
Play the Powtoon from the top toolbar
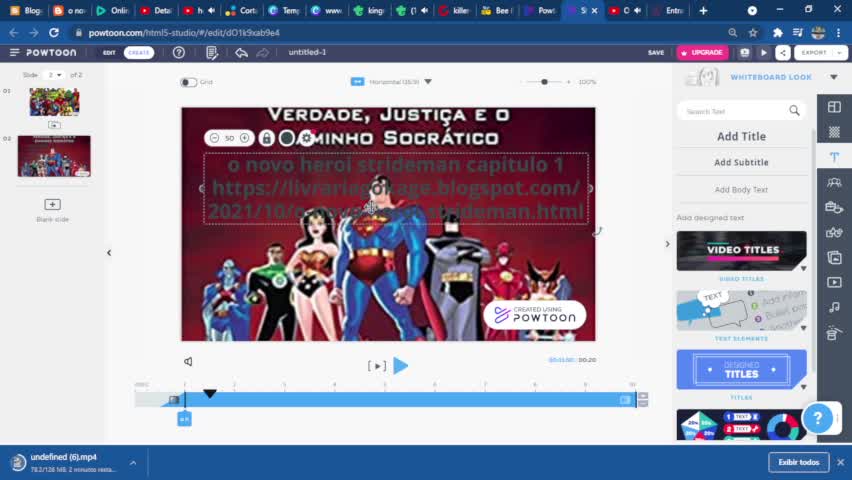coord(763,53)
